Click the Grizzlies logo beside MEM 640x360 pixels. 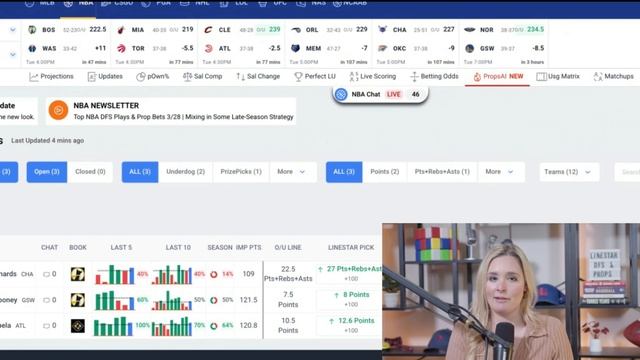(296, 48)
